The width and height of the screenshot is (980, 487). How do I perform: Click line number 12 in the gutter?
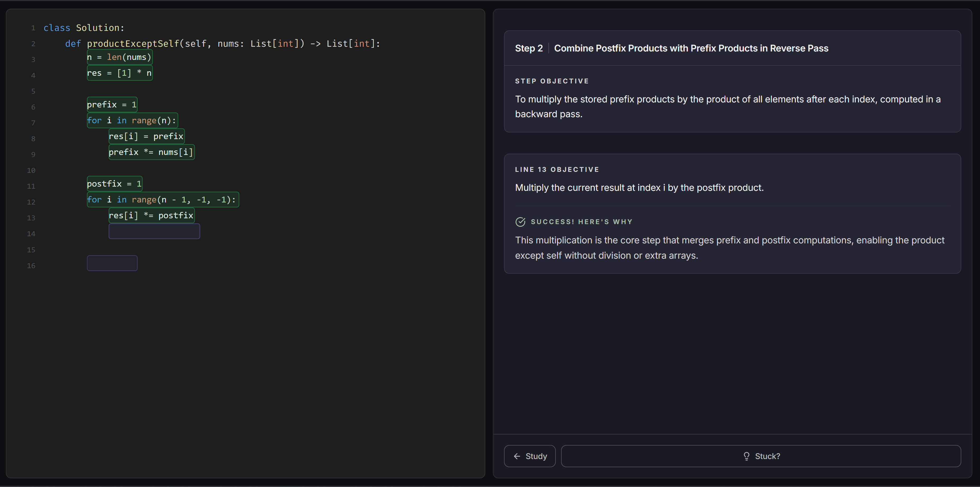click(x=31, y=202)
